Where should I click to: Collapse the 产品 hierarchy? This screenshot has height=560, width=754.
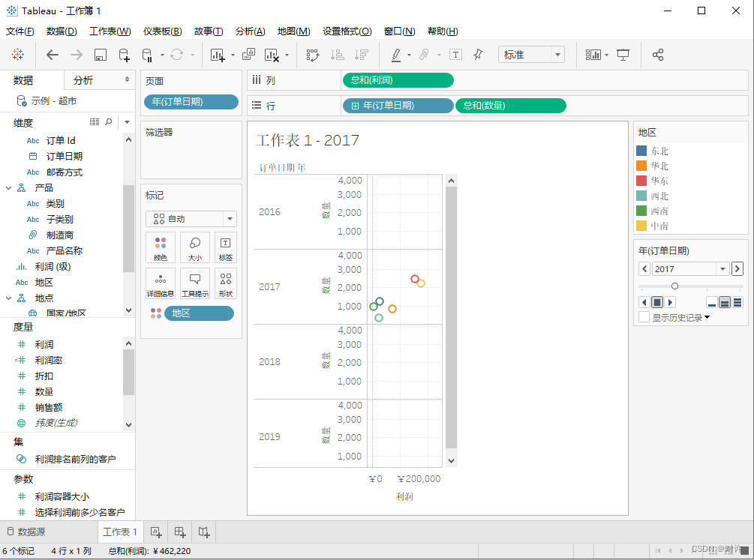point(8,188)
